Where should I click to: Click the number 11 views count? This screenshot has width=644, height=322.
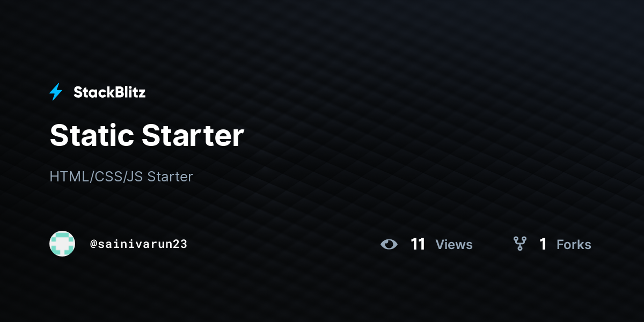pos(418,244)
